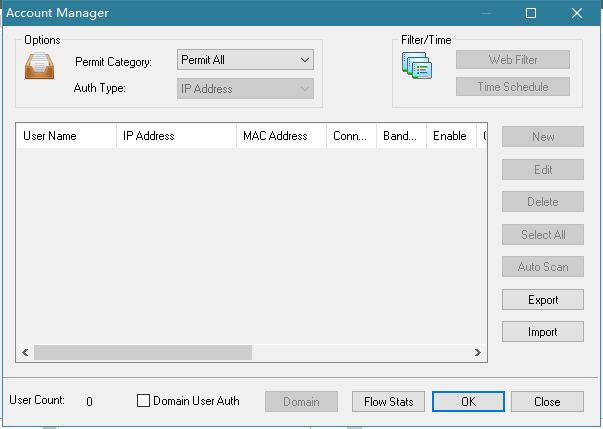This screenshot has width=603, height=429.
Task: Click the horizontal scrollbar right arrow
Action: point(478,353)
